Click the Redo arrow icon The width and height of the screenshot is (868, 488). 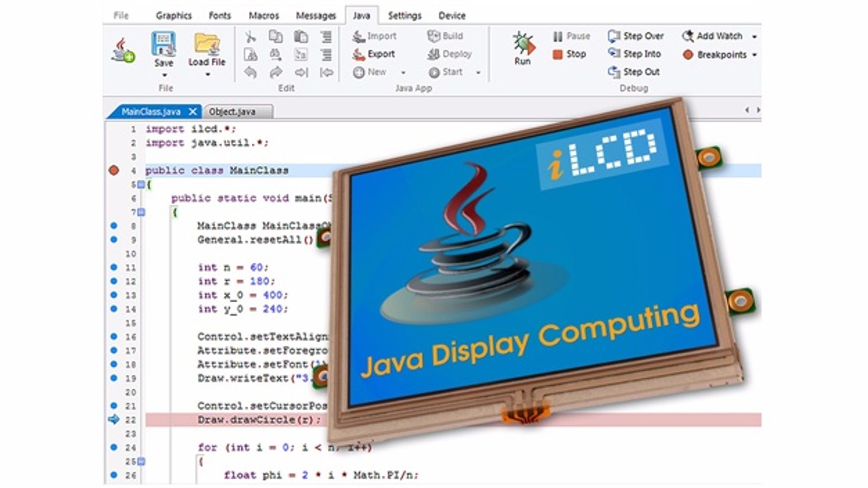click(x=276, y=72)
